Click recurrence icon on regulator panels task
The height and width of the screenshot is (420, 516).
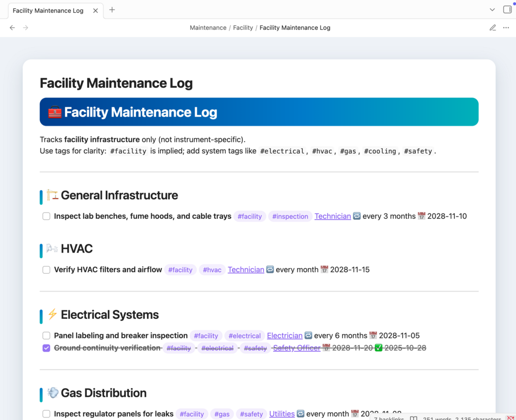coord(300,414)
